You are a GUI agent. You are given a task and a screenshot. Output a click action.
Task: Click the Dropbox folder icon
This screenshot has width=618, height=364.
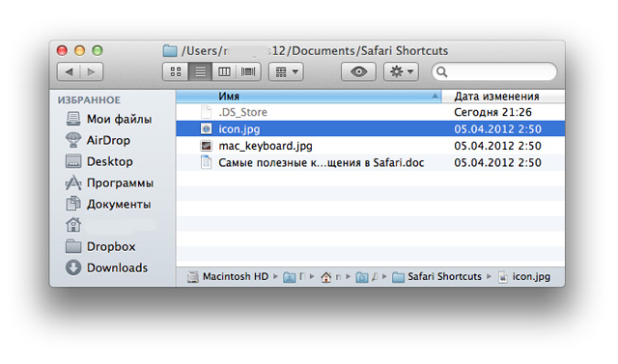pos(73,246)
